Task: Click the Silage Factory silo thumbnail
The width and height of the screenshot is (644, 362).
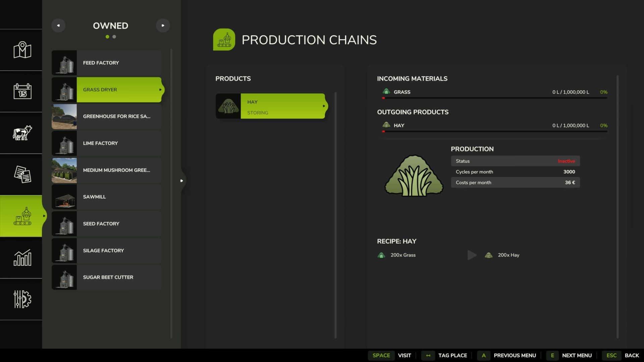Action: pos(64,251)
